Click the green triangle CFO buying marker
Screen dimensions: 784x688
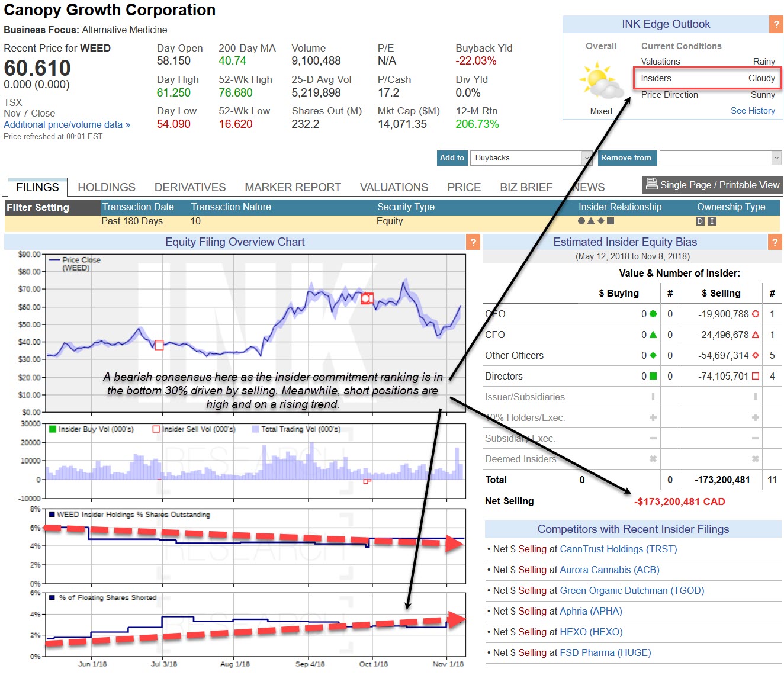(x=653, y=335)
